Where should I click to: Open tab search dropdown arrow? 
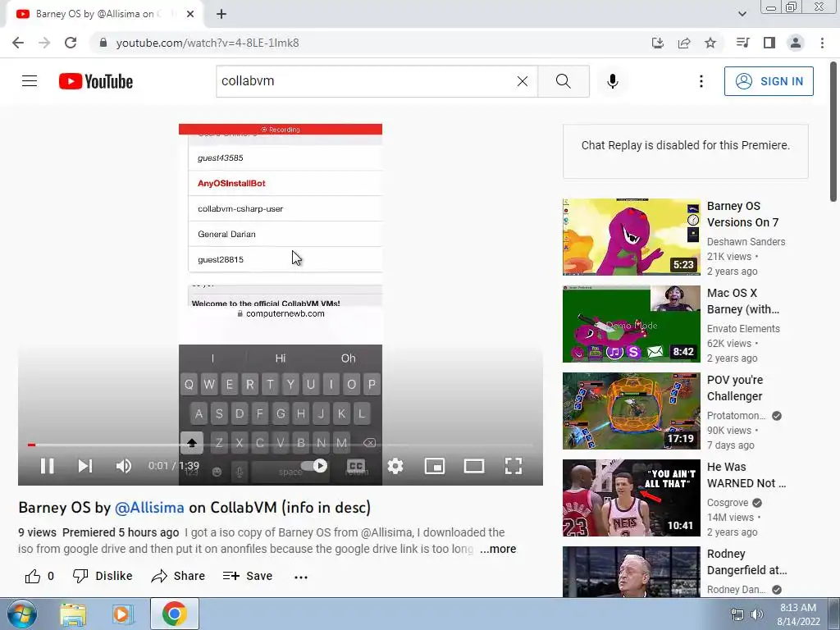coord(742,14)
